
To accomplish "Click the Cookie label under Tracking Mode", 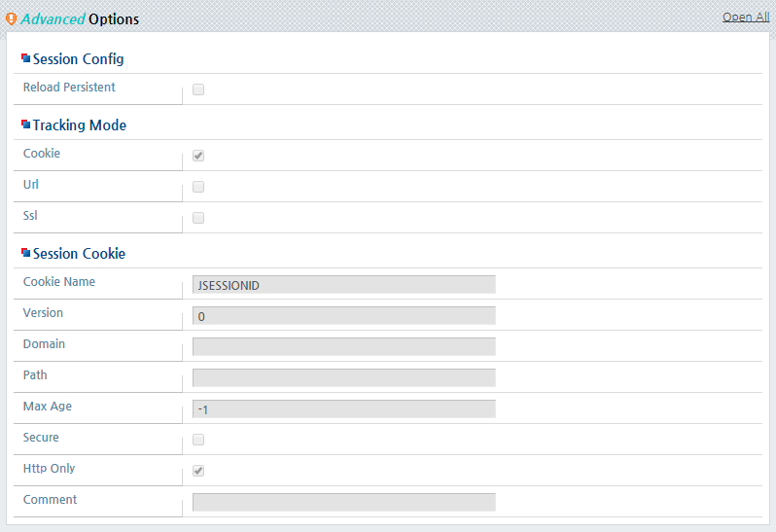I will point(42,153).
